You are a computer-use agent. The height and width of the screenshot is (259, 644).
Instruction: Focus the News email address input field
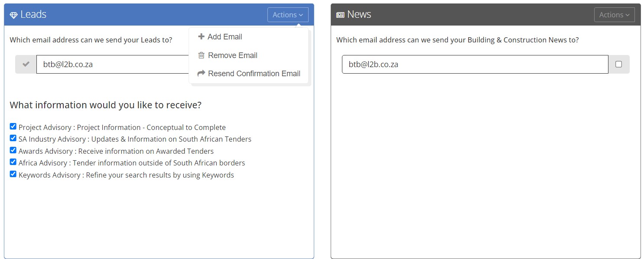[x=475, y=64]
